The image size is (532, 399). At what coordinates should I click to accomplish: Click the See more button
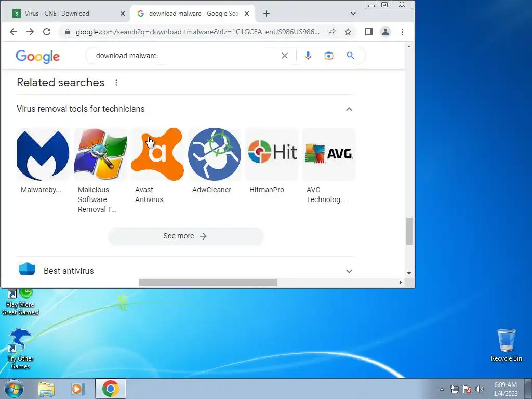(185, 236)
